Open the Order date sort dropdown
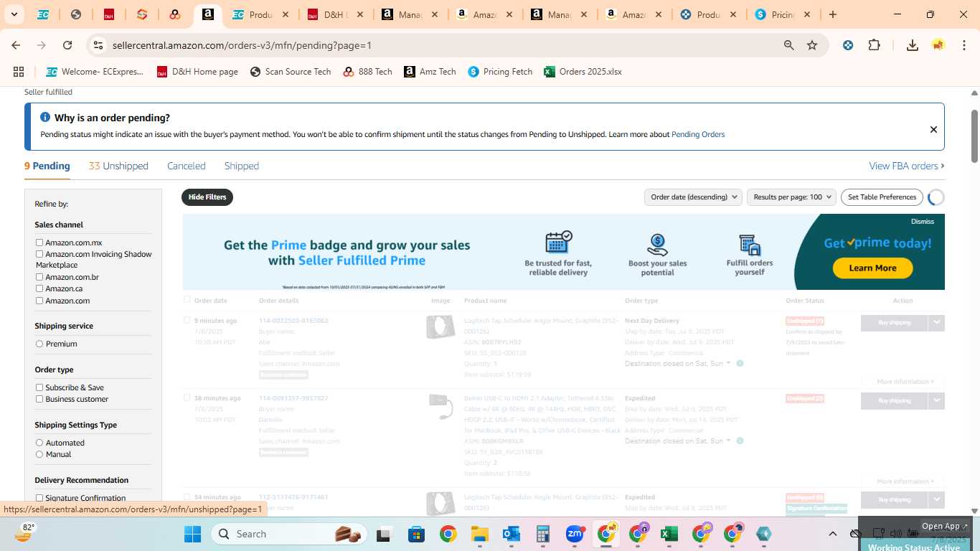 coord(694,197)
